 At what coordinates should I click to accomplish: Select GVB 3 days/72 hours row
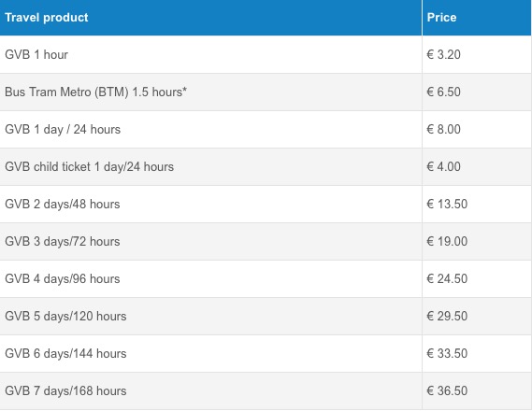[266, 242]
